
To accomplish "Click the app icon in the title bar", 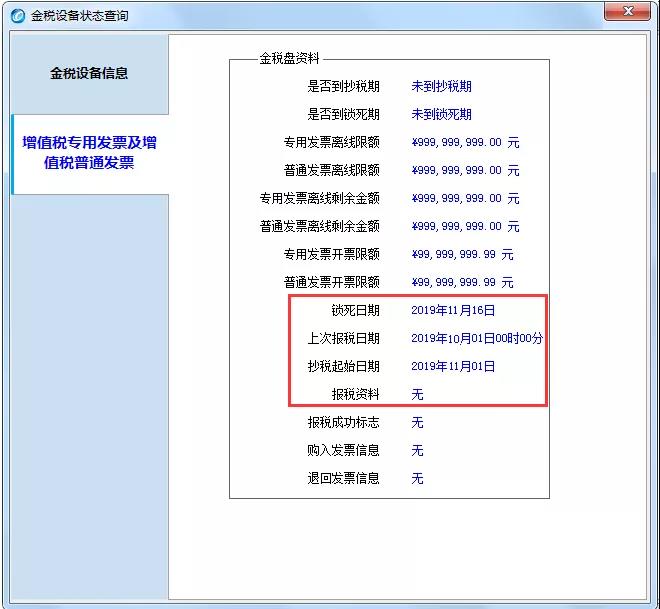I will pyautogui.click(x=17, y=16).
